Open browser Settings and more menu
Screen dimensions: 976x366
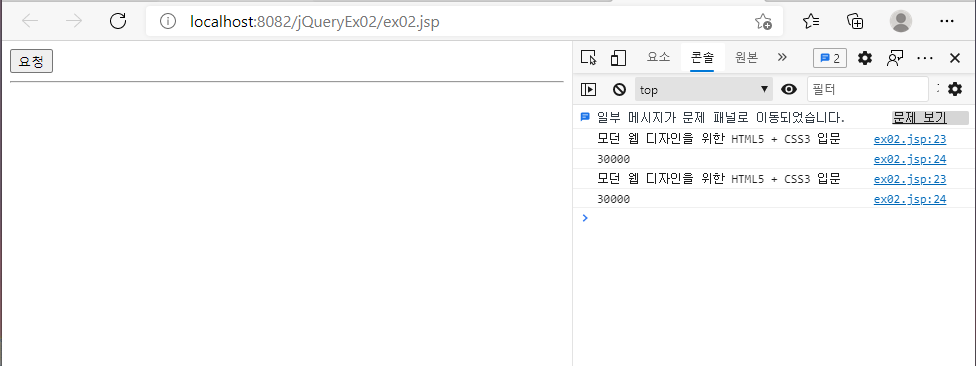pos(947,22)
